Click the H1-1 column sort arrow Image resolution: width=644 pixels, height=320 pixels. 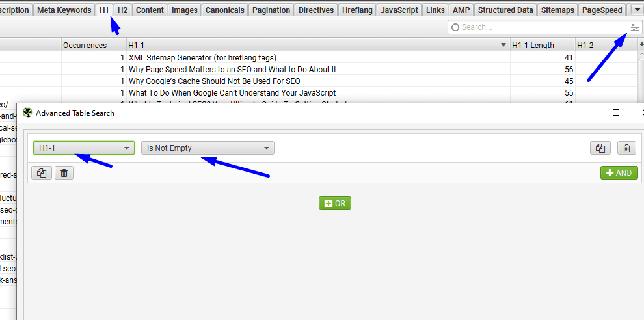(503, 46)
